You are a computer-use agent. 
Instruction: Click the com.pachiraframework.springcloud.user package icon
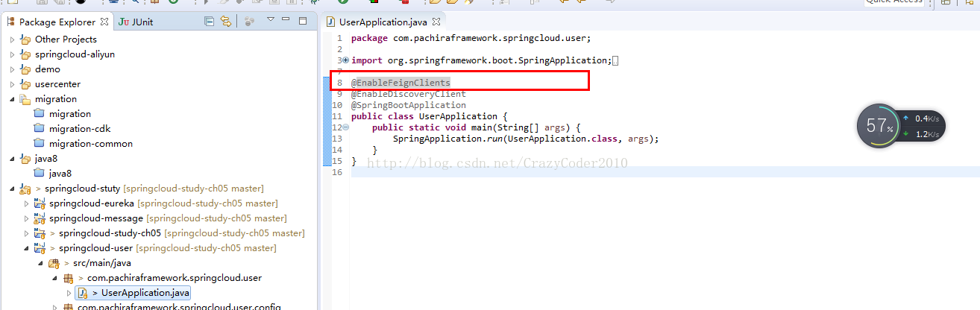pos(69,277)
